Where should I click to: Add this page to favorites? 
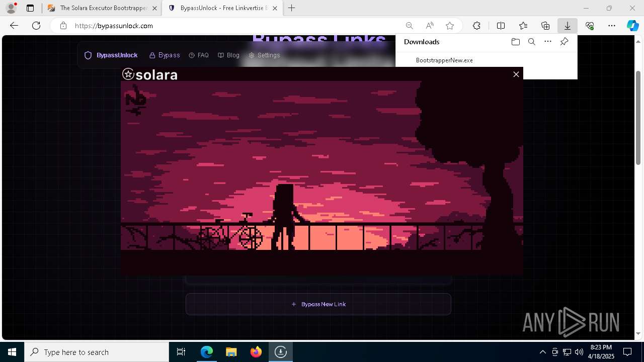point(450,26)
